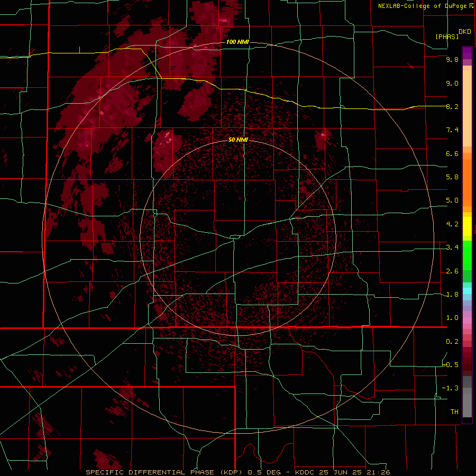
Task: Click the -0.5 scale value
Action: click(451, 365)
